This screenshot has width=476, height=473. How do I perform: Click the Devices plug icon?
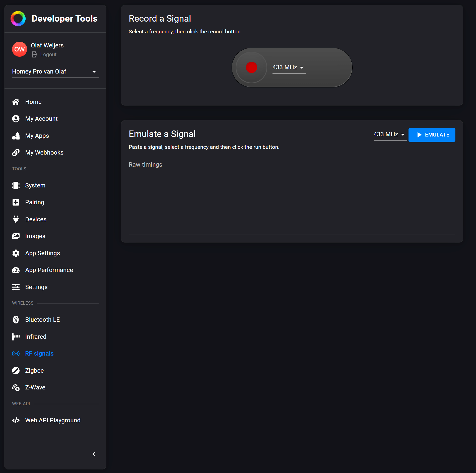16,219
